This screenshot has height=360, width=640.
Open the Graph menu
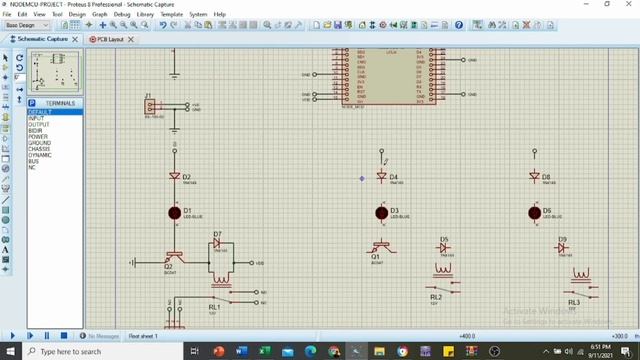(x=100, y=14)
